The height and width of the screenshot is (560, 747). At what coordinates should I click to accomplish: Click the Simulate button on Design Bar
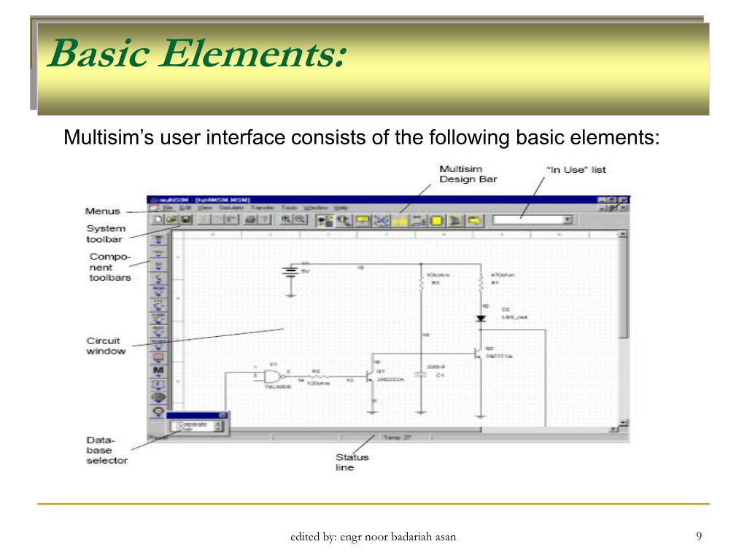(x=381, y=220)
